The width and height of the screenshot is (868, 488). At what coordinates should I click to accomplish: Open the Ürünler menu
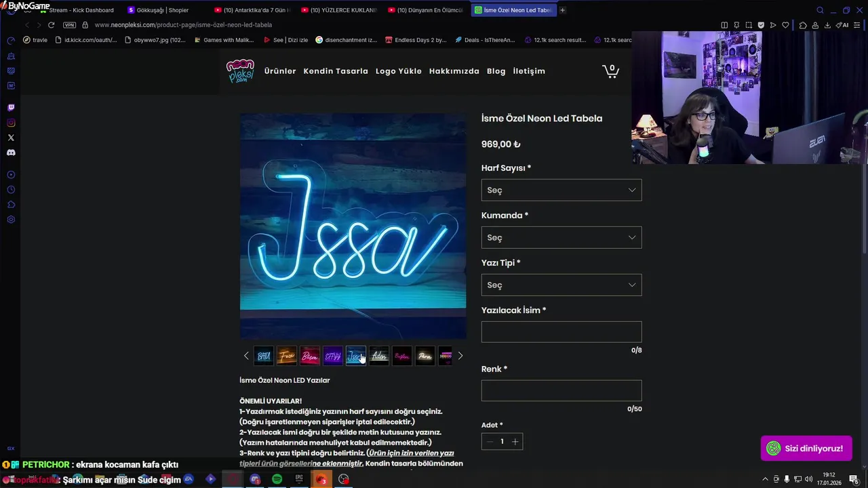coord(280,71)
